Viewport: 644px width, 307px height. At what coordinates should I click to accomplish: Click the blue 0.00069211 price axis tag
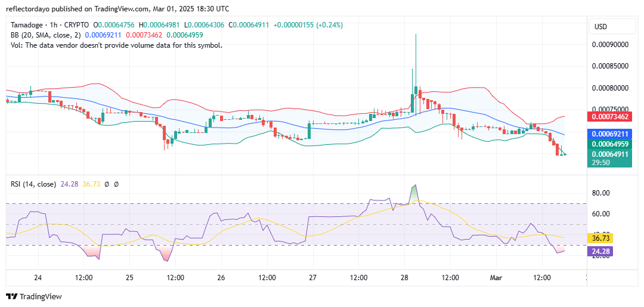tap(611, 134)
